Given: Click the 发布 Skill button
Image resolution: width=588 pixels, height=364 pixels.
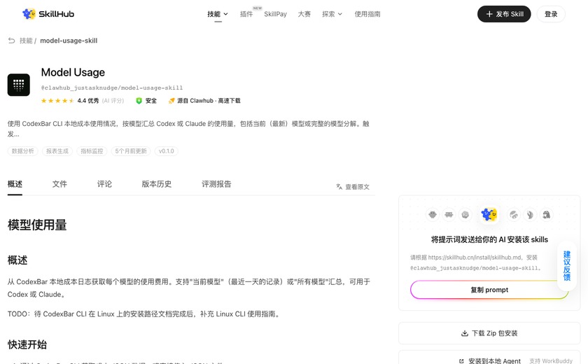Looking at the screenshot, I should (504, 14).
